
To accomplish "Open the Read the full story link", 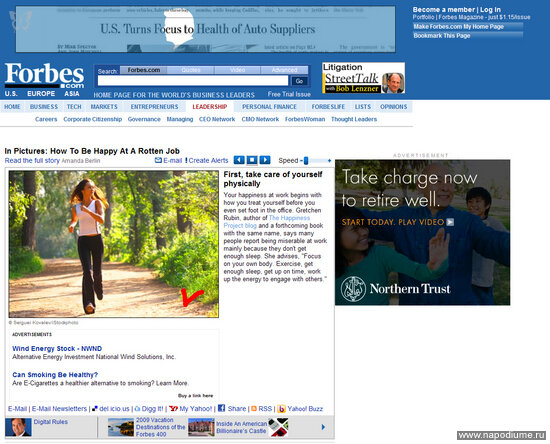I will 32,160.
